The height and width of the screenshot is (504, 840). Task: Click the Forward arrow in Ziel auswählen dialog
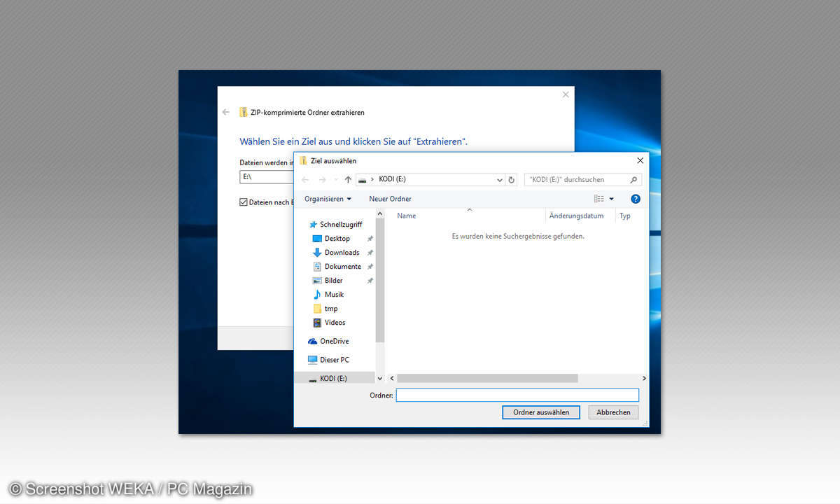(322, 180)
